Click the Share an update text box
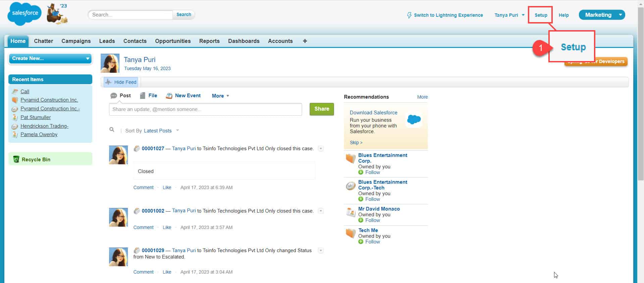 205,109
